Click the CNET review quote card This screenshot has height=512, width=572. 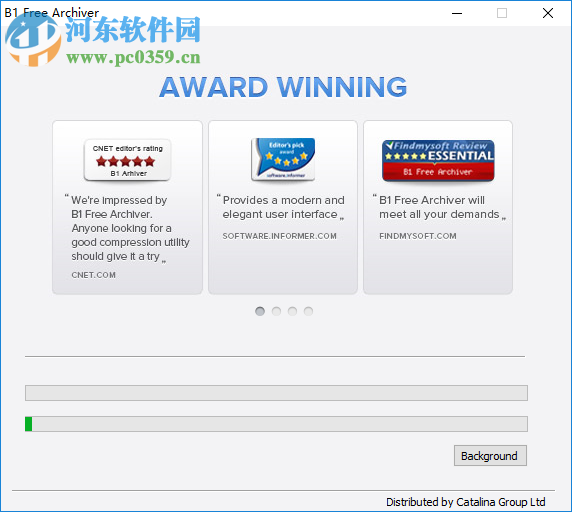pyautogui.click(x=127, y=207)
